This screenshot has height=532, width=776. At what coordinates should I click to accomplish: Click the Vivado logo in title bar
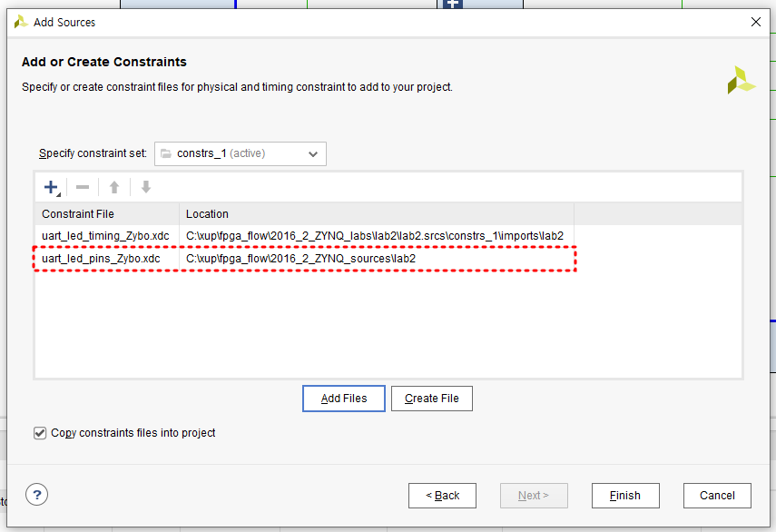pos(20,22)
